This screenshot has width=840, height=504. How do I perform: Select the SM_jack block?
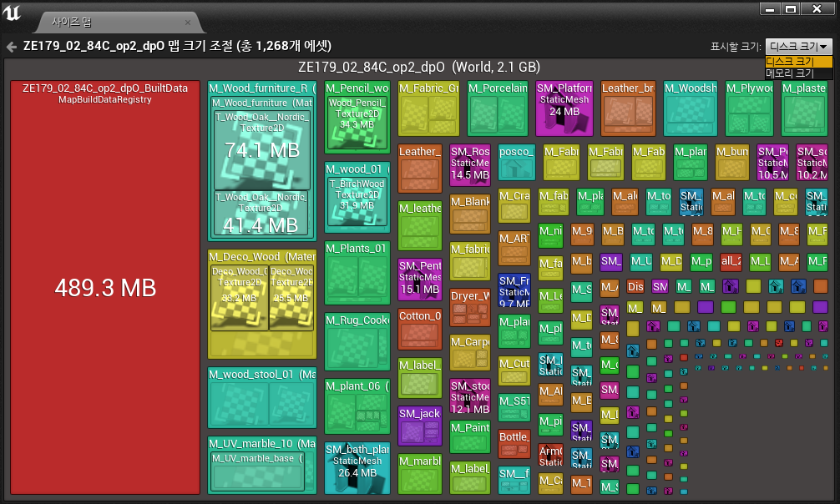(x=420, y=426)
